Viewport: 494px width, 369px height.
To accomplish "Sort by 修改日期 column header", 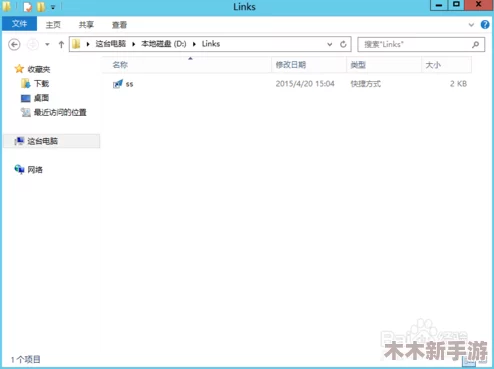I will [309, 65].
